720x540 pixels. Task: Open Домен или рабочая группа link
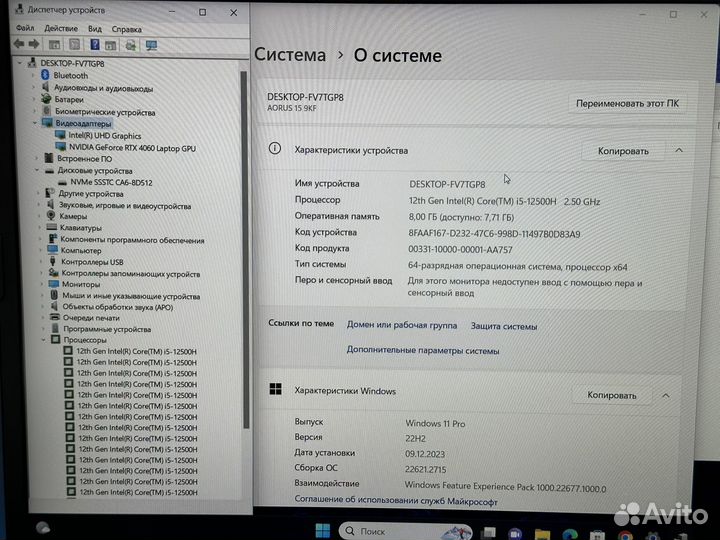tap(402, 325)
